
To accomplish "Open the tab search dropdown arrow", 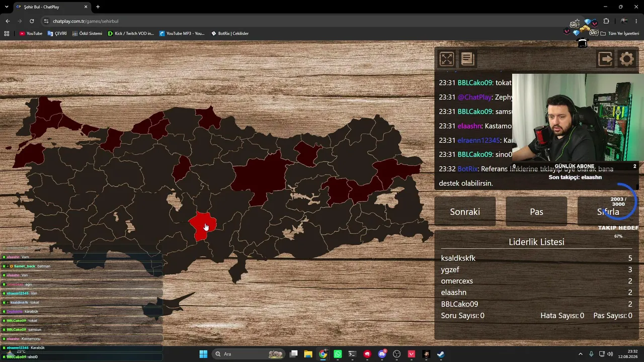I will pos(7,7).
